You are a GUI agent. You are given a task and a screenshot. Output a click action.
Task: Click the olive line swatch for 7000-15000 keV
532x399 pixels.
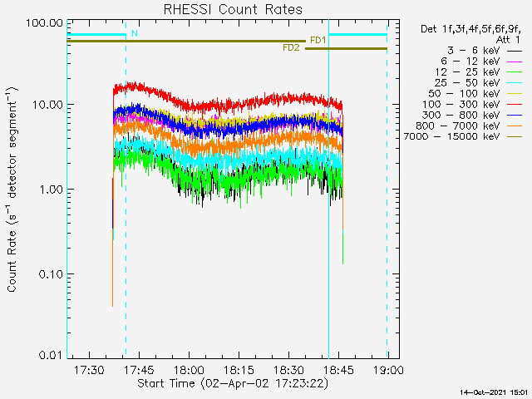[x=515, y=136]
